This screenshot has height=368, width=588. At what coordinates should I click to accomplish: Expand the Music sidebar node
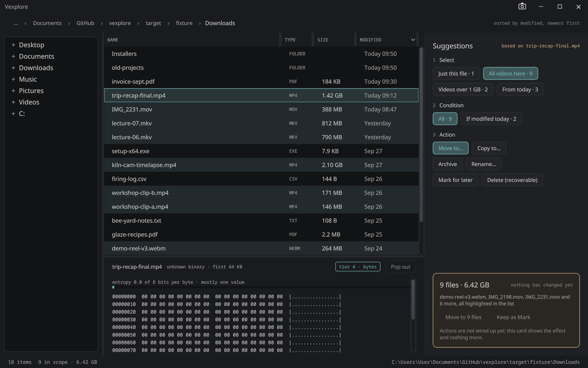pyautogui.click(x=13, y=79)
